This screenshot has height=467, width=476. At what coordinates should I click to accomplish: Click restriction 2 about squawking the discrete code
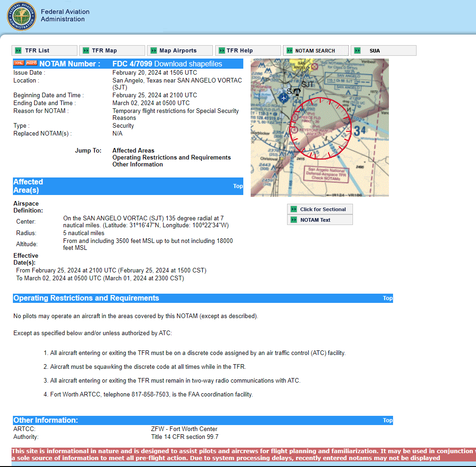[145, 367]
